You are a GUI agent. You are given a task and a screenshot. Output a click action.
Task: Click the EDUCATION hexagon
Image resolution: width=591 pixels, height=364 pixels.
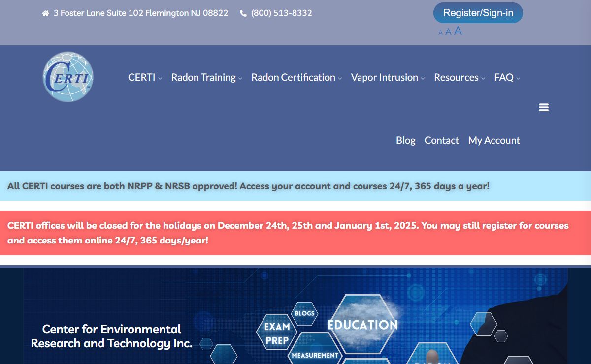pos(363,324)
